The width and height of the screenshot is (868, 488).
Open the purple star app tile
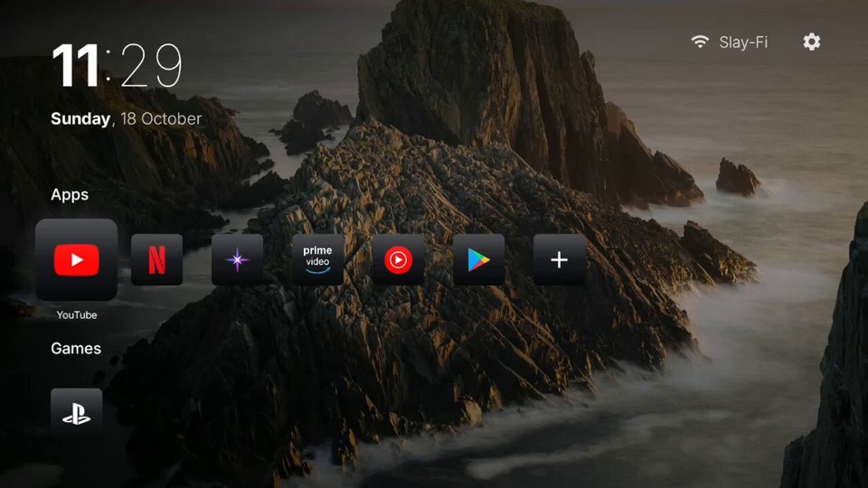click(x=237, y=259)
